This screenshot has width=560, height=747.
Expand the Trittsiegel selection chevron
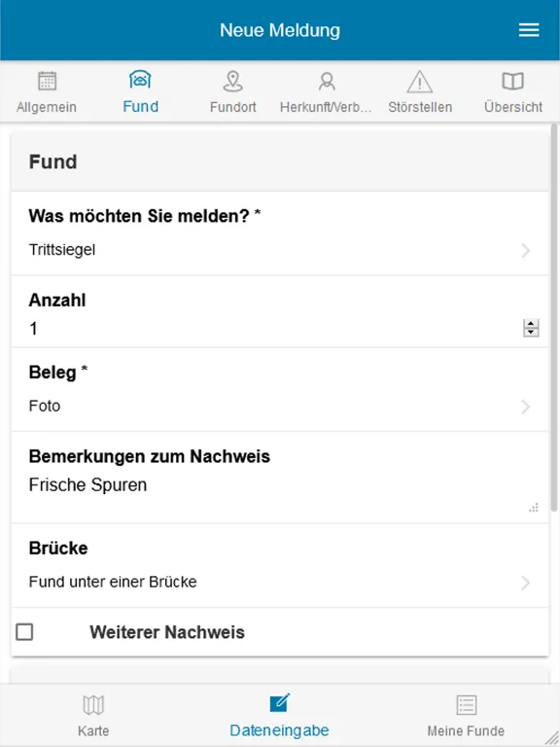point(525,250)
